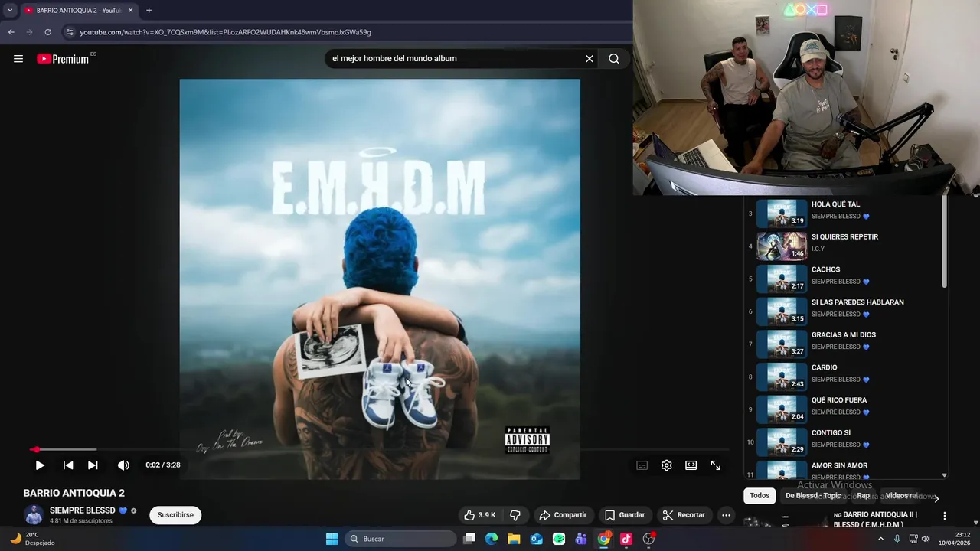The width and height of the screenshot is (980, 551).
Task: Select the Todos filter chip
Action: (759, 496)
